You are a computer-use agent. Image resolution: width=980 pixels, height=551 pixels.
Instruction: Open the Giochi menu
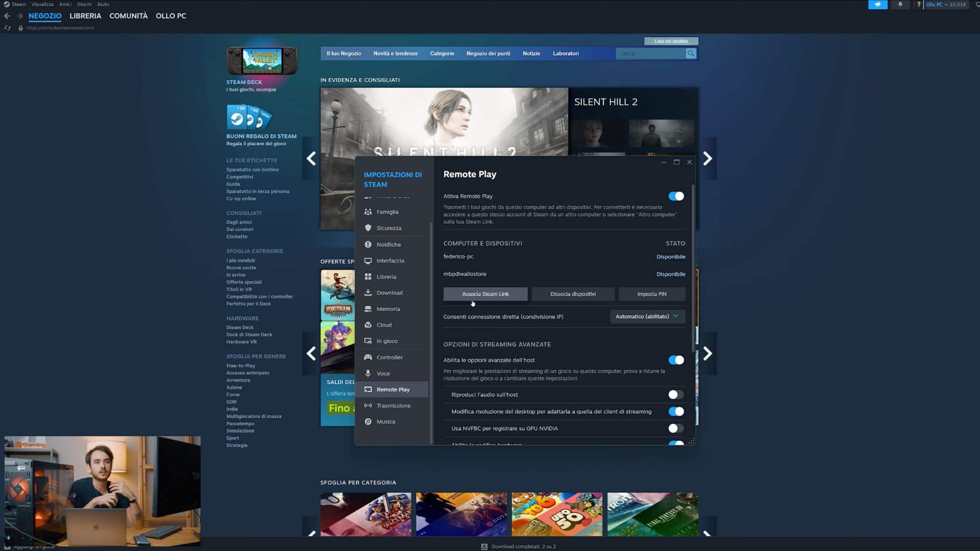(x=84, y=4)
